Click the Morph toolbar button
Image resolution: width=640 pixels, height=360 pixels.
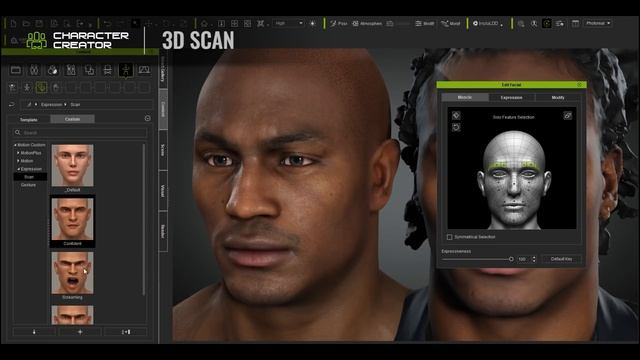[451, 23]
